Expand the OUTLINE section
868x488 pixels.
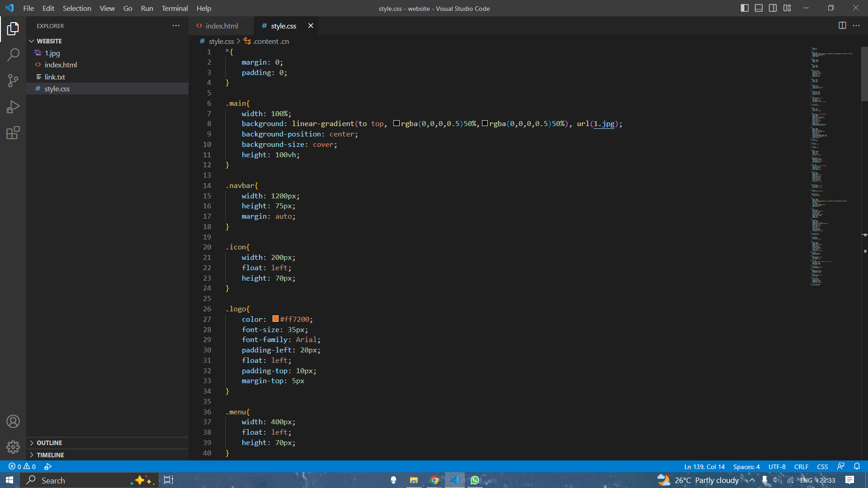50,443
